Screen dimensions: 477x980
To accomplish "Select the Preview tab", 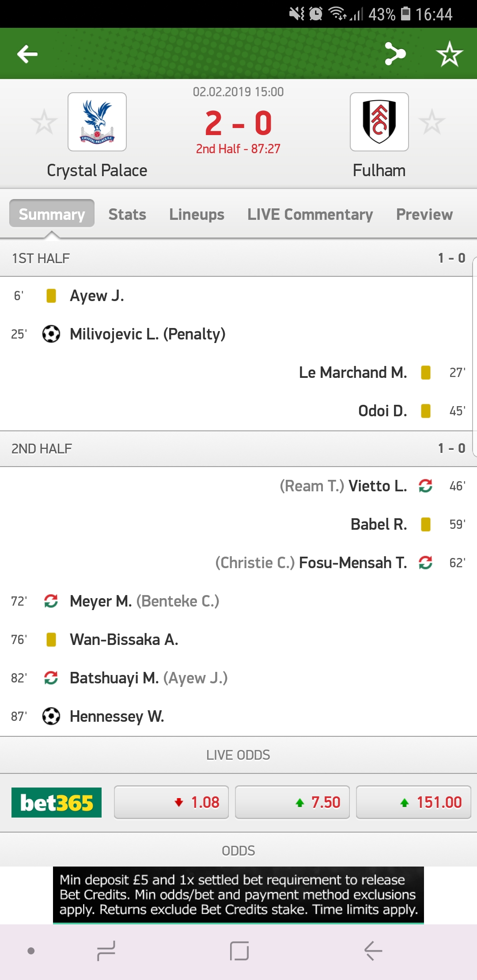I will [424, 215].
